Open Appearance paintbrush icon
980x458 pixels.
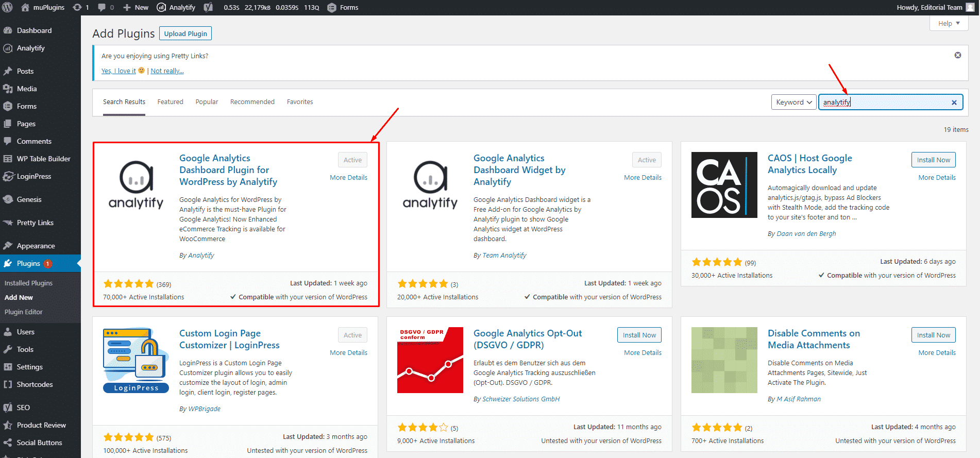(8, 246)
